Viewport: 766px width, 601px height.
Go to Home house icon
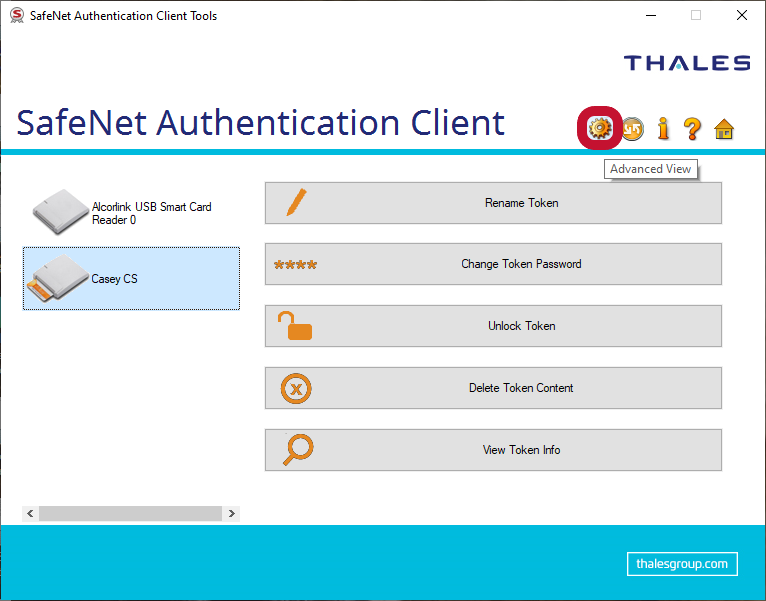(x=723, y=129)
